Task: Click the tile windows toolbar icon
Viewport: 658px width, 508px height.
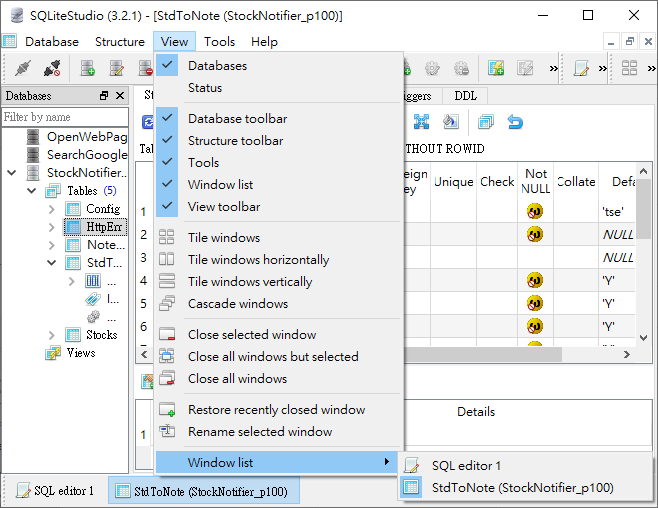Action: (x=629, y=68)
